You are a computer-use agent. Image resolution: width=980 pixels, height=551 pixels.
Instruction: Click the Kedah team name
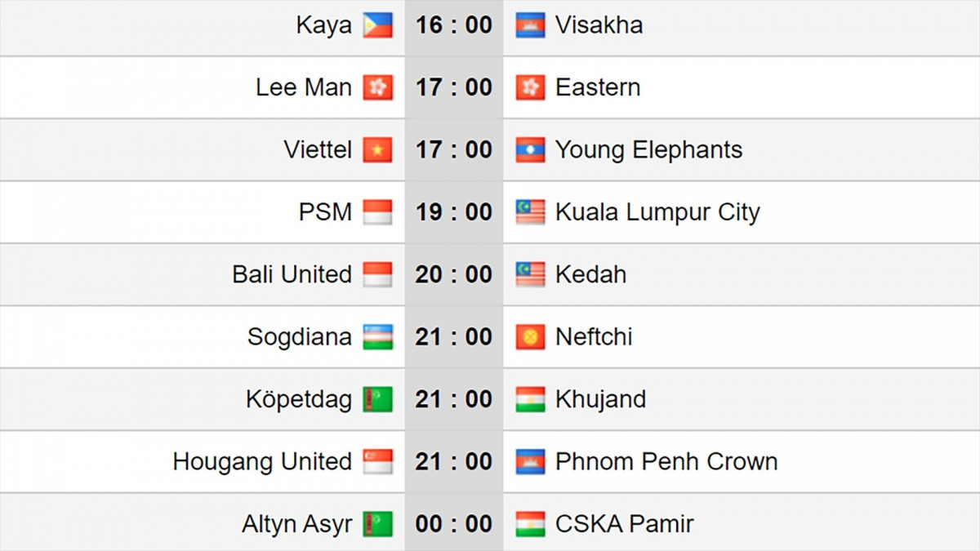click(590, 274)
